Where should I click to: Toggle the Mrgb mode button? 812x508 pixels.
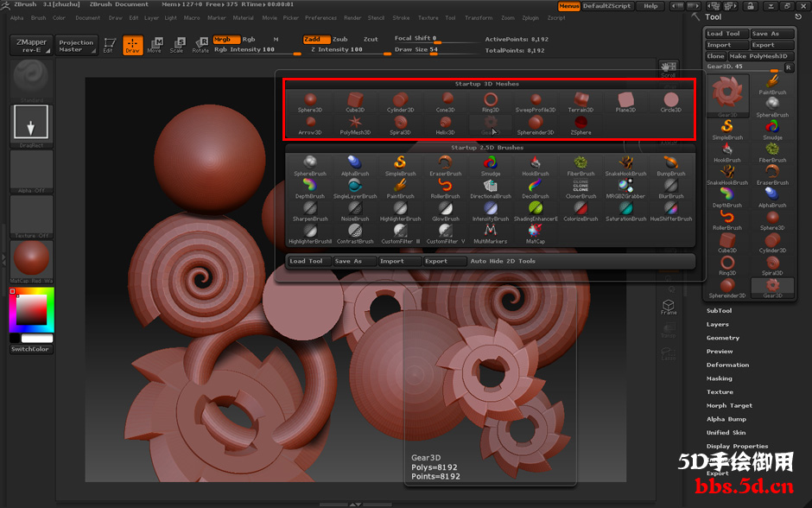tap(226, 40)
